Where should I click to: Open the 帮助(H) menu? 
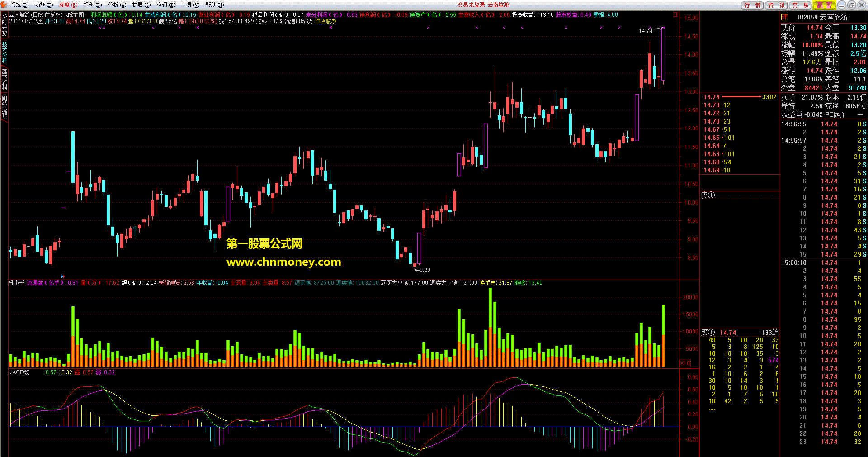[x=215, y=5]
